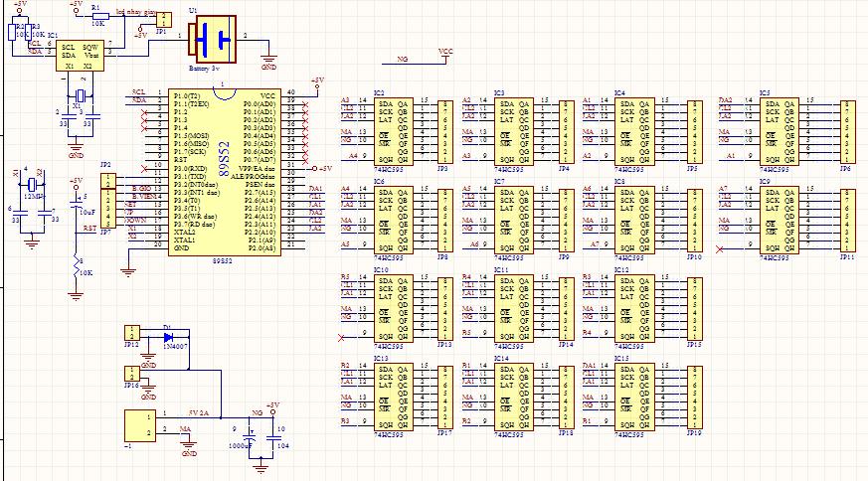Screen dimensions: 868x481
Task: Select resistor R2 on the +5V rail
Action: coord(12,31)
